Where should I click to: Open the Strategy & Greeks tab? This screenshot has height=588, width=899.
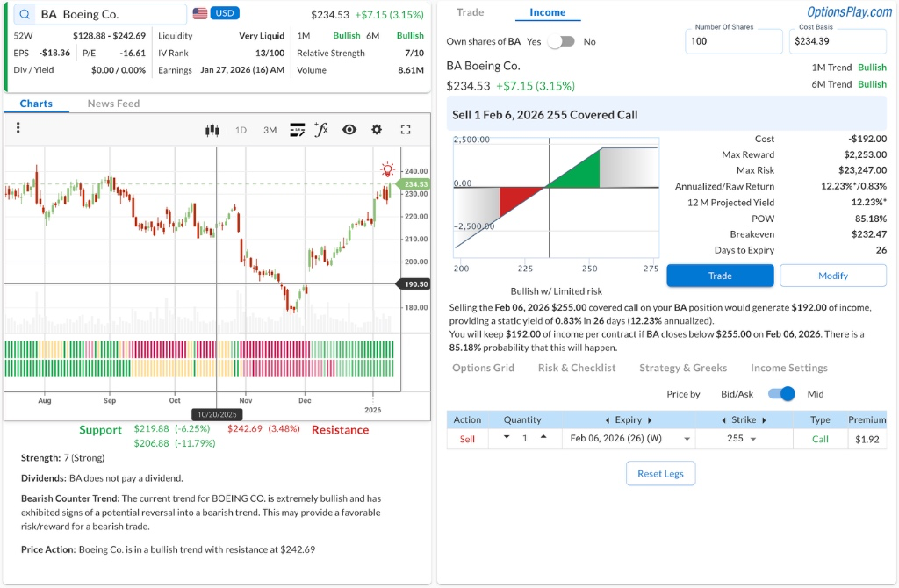coord(683,368)
